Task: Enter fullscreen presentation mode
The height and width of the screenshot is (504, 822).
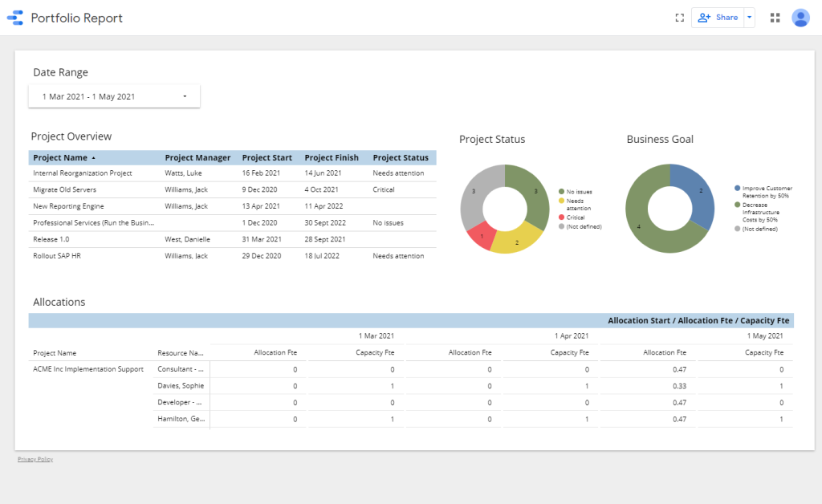Action: pyautogui.click(x=679, y=18)
